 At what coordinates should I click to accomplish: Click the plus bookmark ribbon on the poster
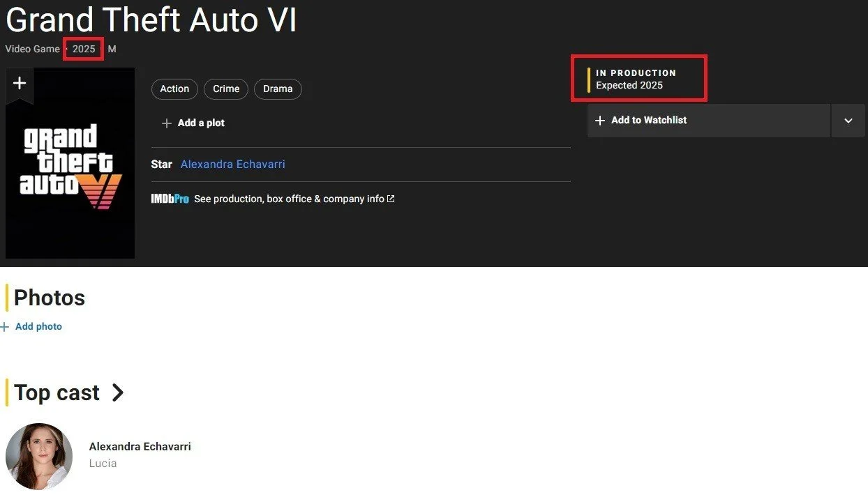pyautogui.click(x=20, y=85)
